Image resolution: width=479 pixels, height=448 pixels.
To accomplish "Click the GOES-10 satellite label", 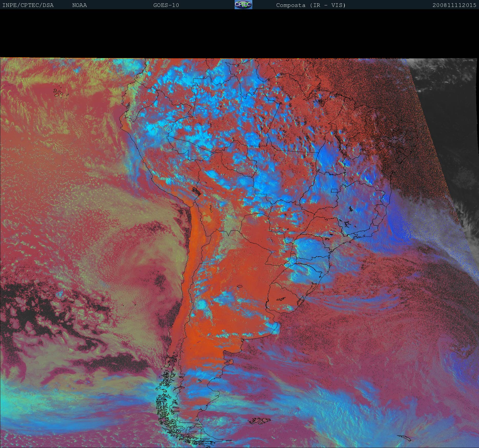I will coord(166,5).
